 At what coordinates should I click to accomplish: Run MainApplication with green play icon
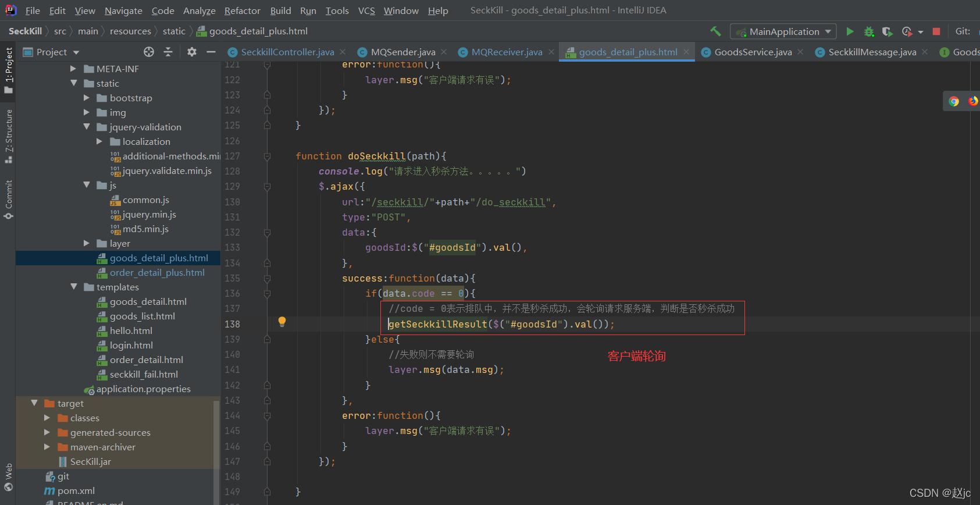850,31
